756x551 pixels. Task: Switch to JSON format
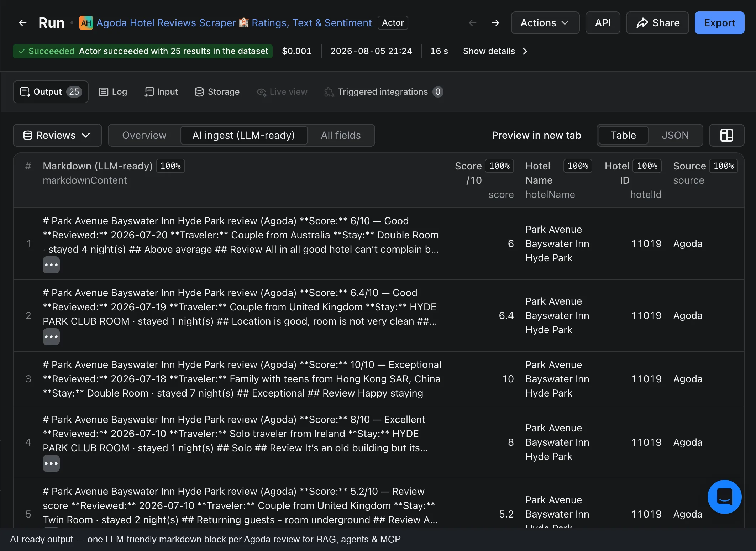tap(675, 135)
